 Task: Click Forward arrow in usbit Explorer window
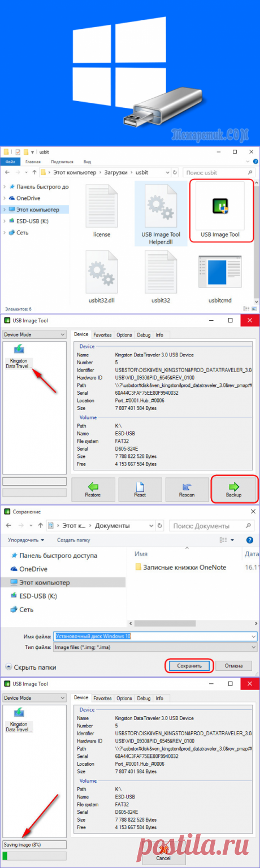17,172
